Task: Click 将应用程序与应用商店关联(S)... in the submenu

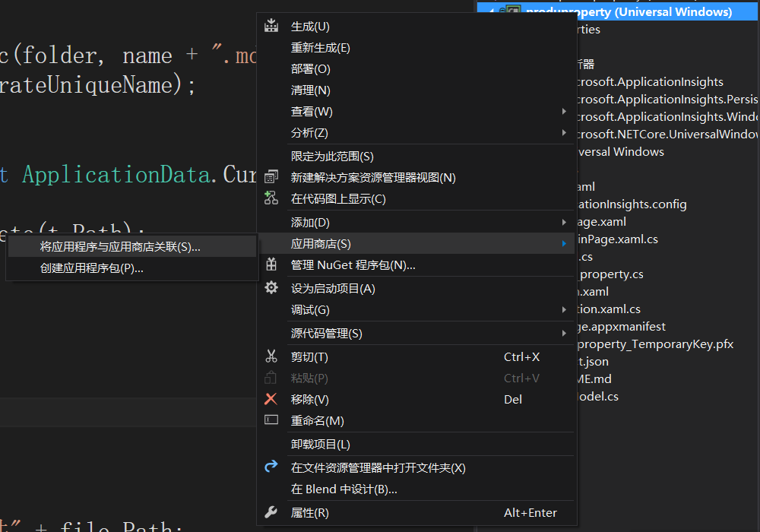Action: (132, 246)
